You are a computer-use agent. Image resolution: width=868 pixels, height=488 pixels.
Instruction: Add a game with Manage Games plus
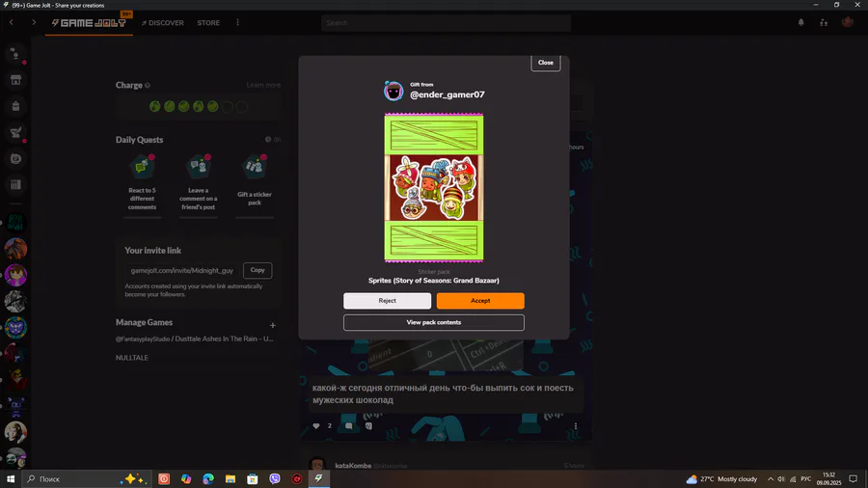coord(272,325)
